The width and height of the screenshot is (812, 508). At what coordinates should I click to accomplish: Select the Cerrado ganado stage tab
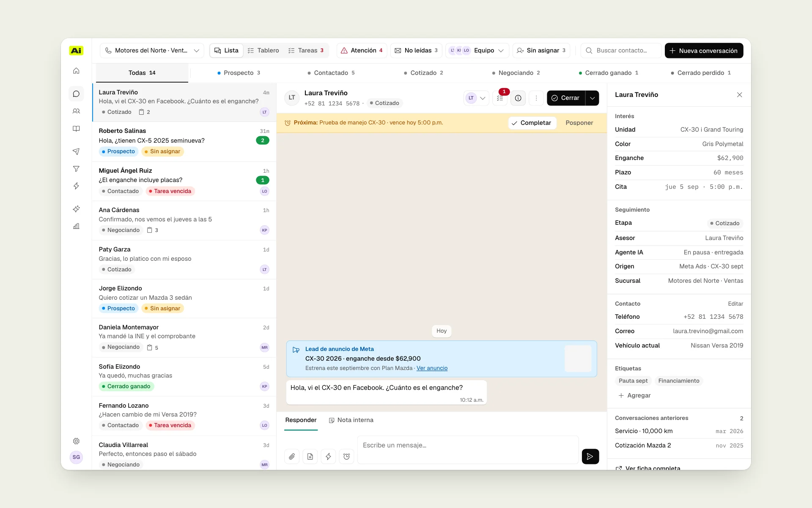(x=608, y=73)
